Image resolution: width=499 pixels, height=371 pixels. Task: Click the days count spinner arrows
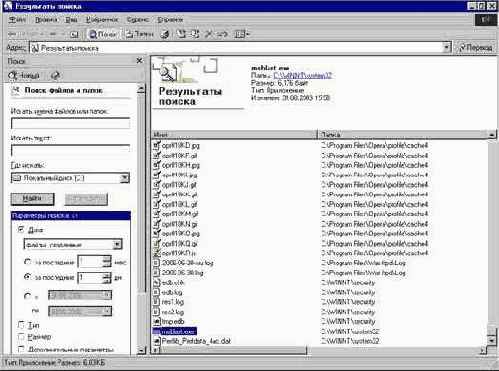point(107,277)
